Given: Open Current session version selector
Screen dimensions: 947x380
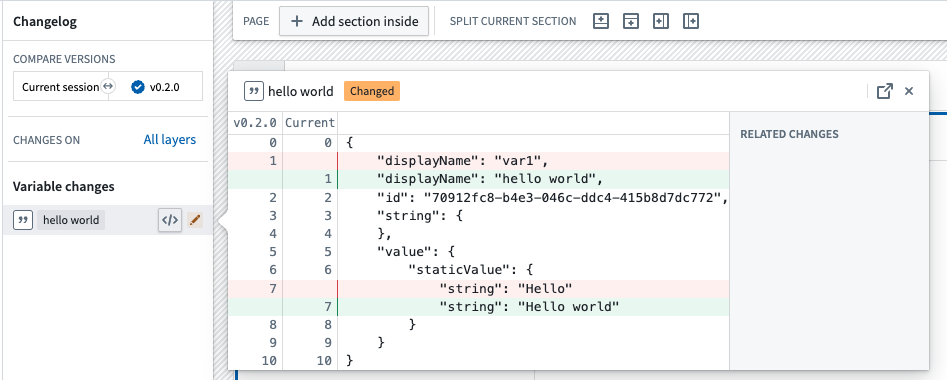Looking at the screenshot, I should [x=60, y=87].
